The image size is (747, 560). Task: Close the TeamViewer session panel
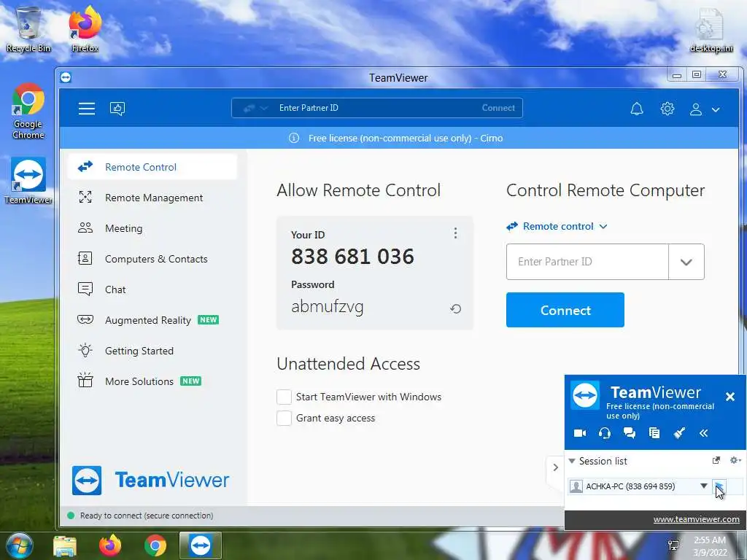click(729, 397)
